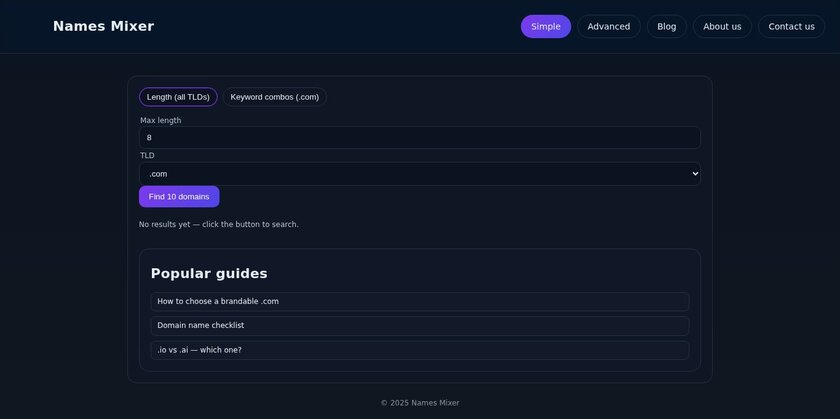The height and width of the screenshot is (419, 840).
Task: Click the No results yet message
Action: click(219, 225)
